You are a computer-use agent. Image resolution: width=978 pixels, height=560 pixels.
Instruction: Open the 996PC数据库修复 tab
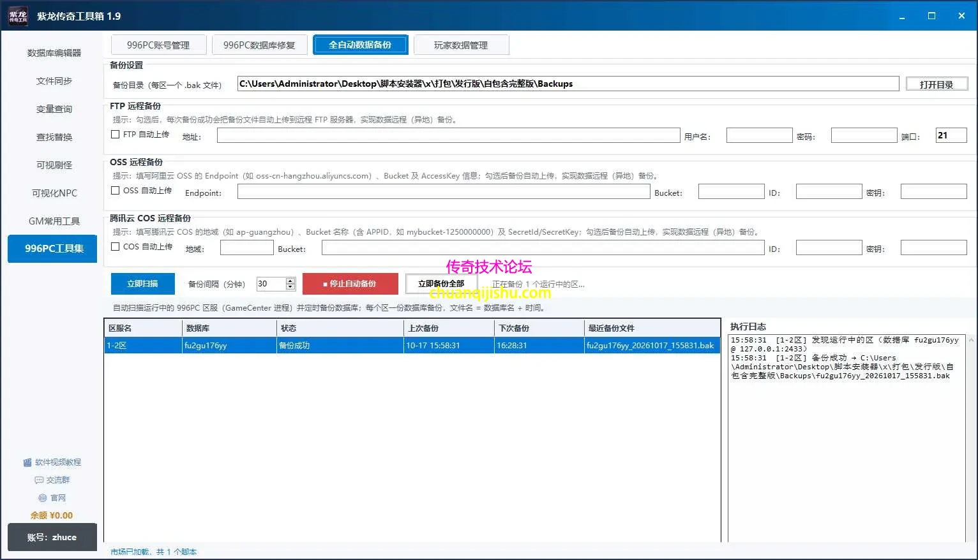click(x=259, y=45)
